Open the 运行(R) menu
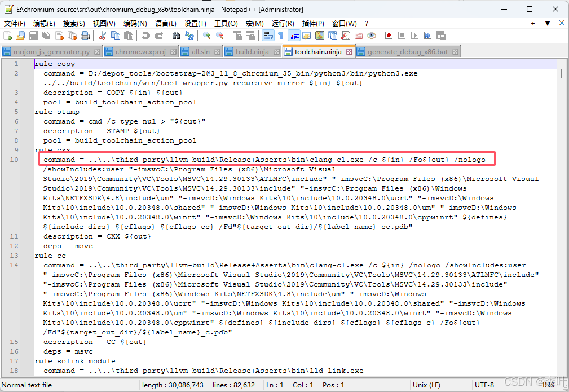Screen dimensions: 569x392 [x=283, y=24]
